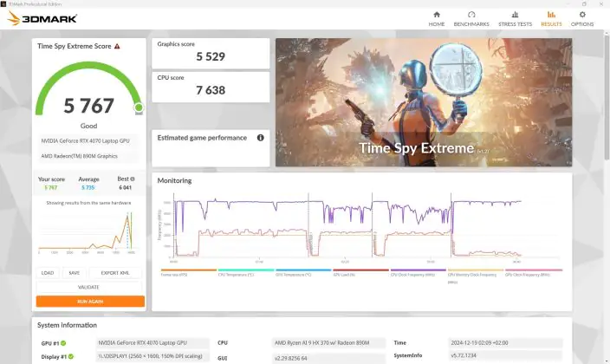Click the main score 5 767
Viewport: 610px width, 364px height.
tap(88, 106)
